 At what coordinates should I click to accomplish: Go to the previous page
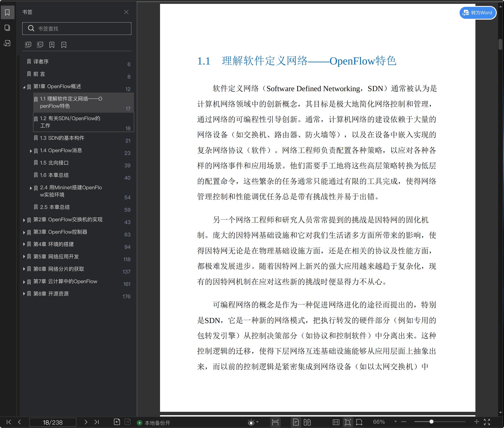(x=19, y=422)
